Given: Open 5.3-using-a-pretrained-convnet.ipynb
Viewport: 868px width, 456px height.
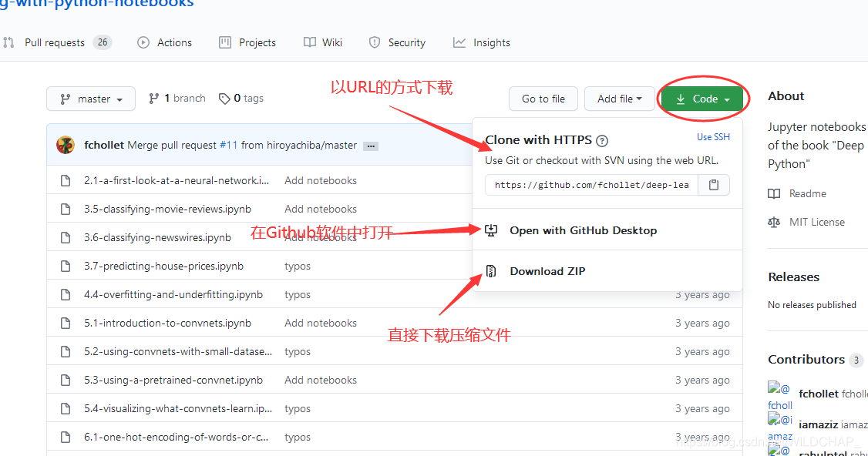Looking at the screenshot, I should coord(173,381).
